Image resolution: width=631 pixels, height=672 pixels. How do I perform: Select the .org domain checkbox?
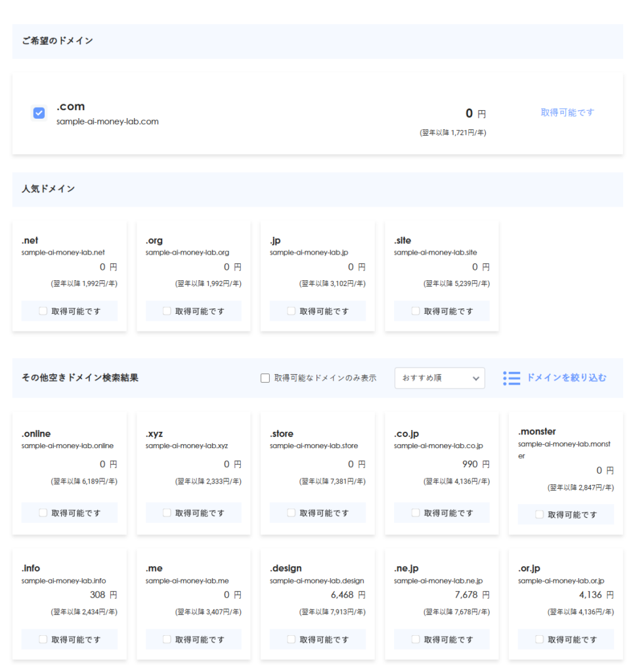167,311
